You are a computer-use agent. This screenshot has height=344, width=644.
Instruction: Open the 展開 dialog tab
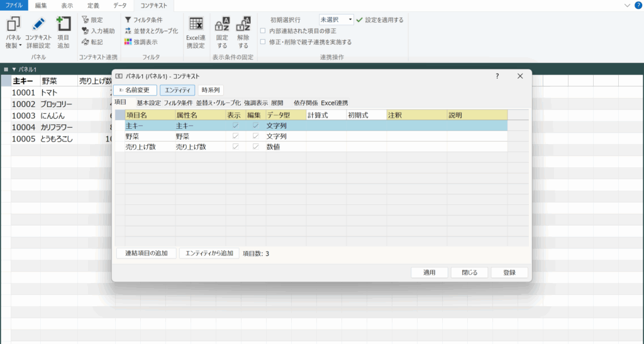click(x=277, y=103)
